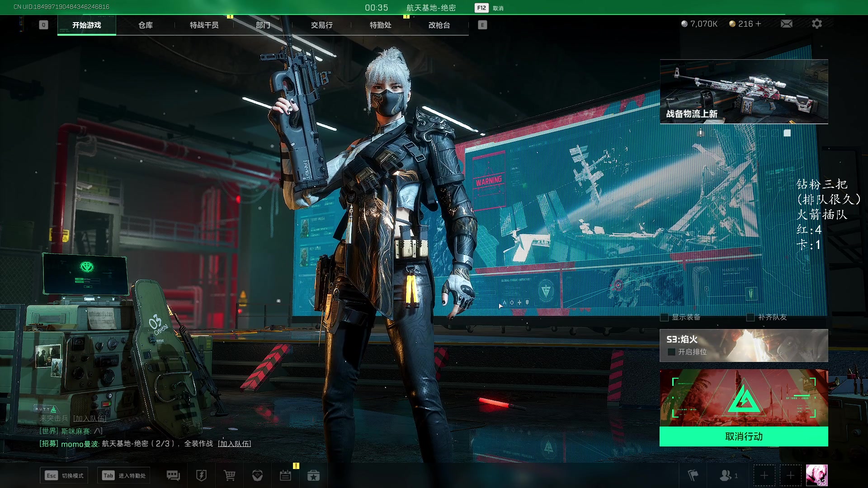Switch to the 开始游戏 tab
868x488 pixels.
87,25
